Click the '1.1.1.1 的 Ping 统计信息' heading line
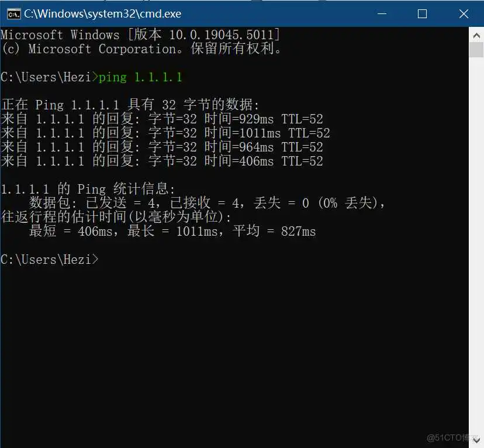 [88, 189]
